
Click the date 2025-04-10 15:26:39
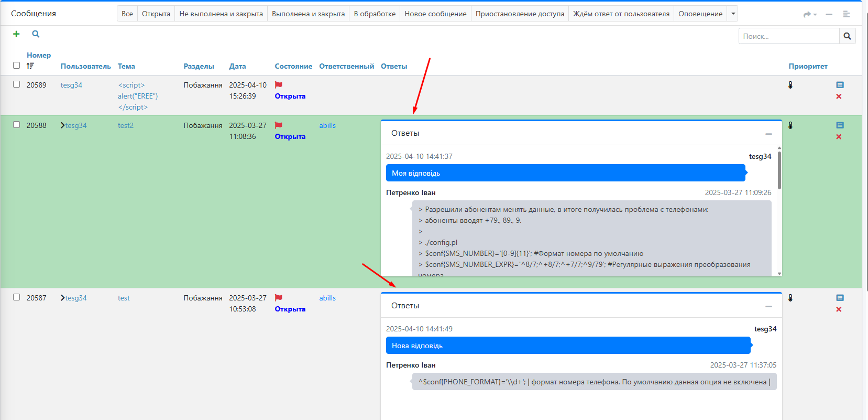248,90
